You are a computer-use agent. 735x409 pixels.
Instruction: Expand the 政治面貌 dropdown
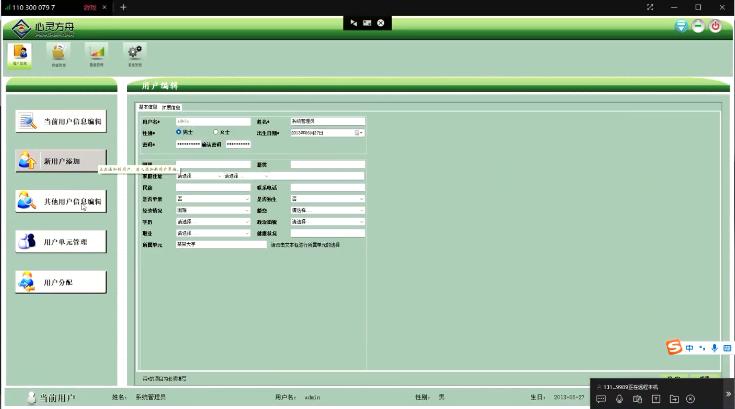tap(361, 221)
